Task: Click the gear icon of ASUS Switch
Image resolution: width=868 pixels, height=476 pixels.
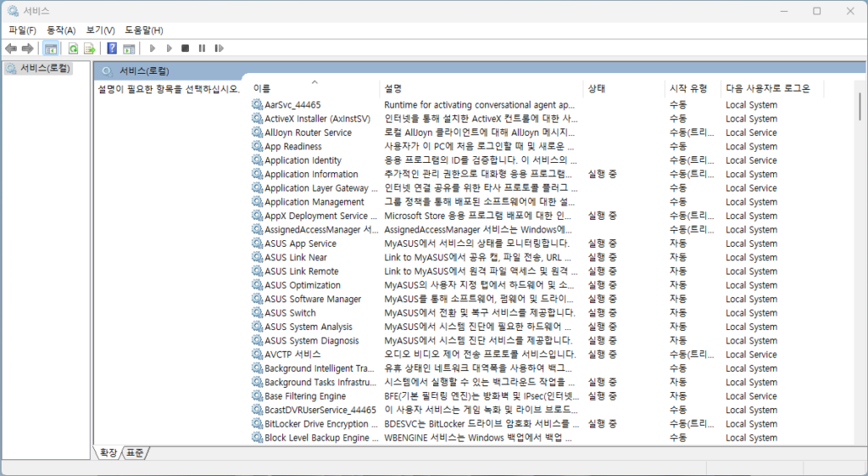Action: [x=257, y=312]
